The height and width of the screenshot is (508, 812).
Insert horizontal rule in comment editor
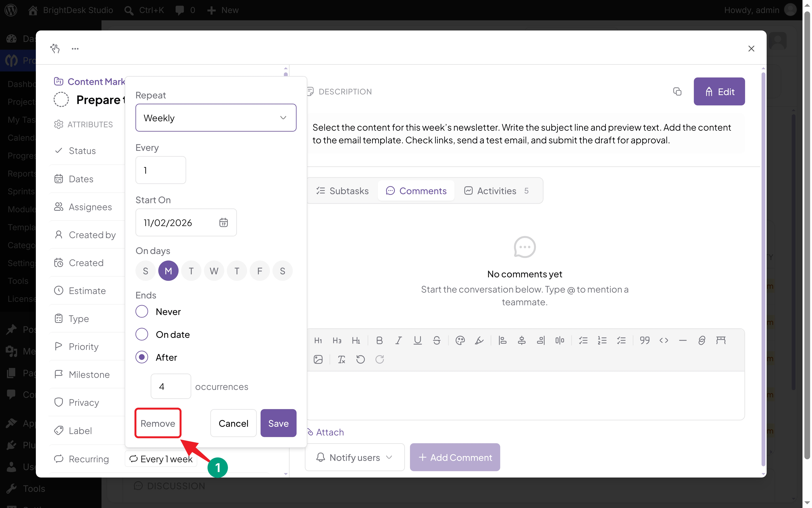click(683, 340)
